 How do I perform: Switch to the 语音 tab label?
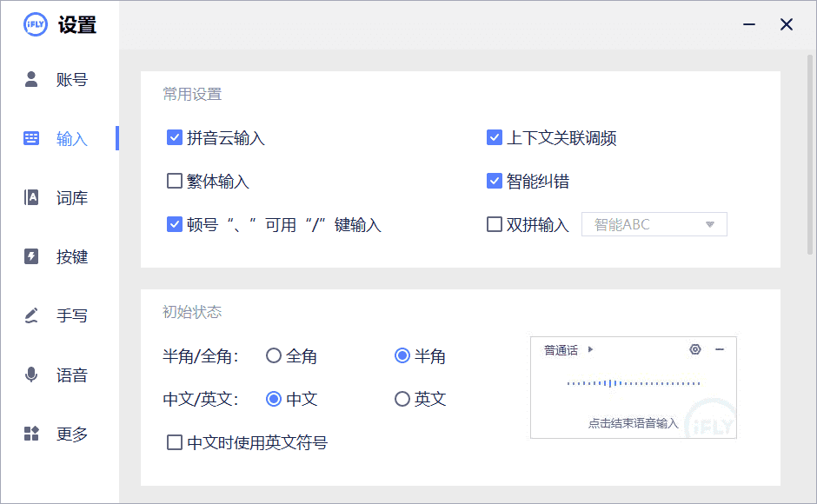tap(72, 375)
